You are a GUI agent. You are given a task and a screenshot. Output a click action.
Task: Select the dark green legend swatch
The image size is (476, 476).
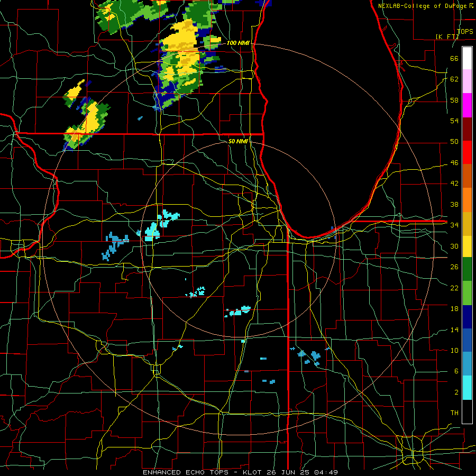pos(467,269)
